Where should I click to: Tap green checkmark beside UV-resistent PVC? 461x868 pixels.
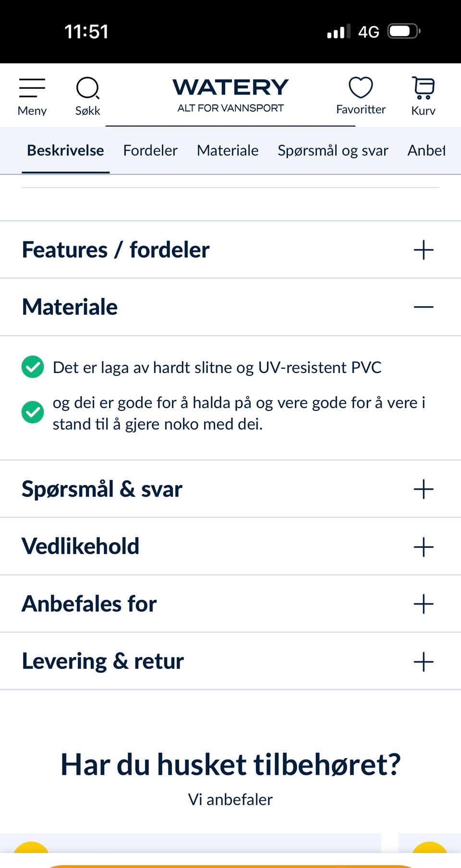[x=33, y=367]
